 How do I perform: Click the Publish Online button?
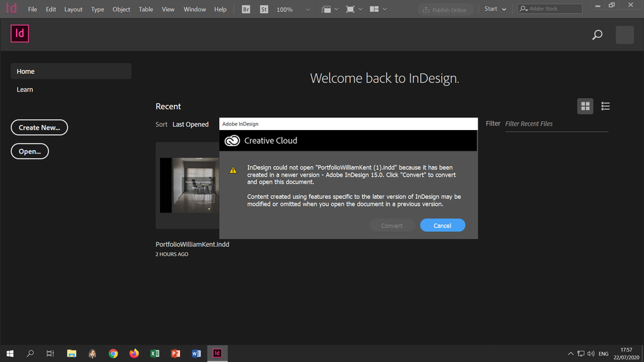(x=445, y=10)
